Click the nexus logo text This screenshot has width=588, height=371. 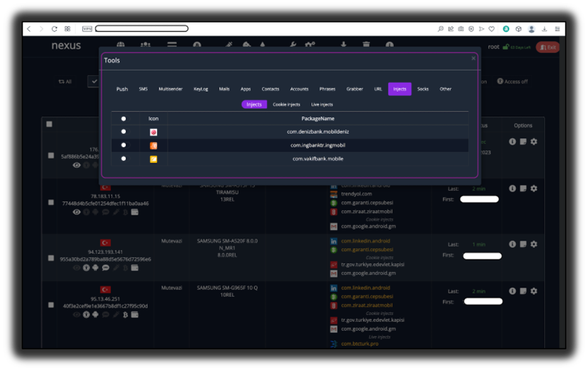tap(66, 45)
